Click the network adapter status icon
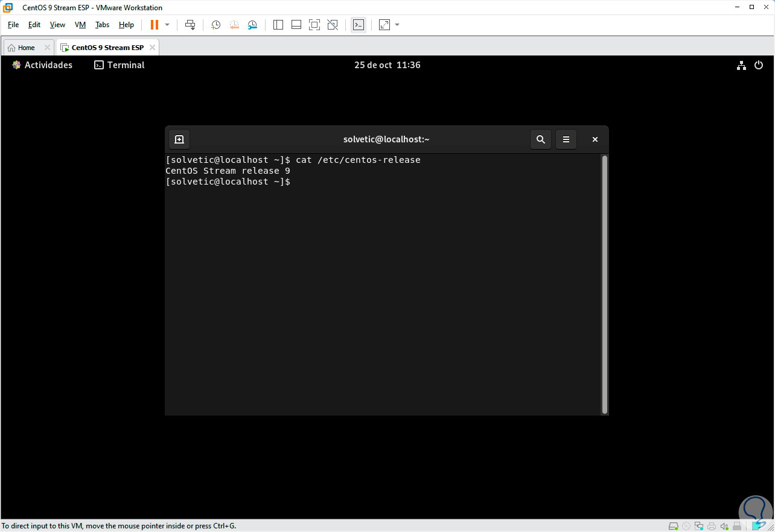 click(700, 526)
